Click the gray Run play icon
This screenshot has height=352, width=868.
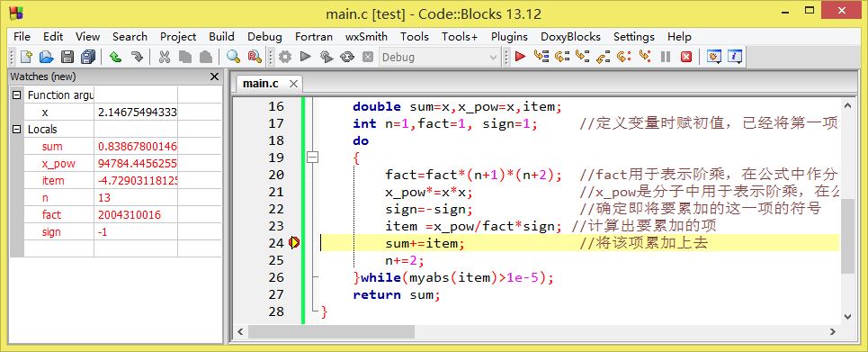305,57
